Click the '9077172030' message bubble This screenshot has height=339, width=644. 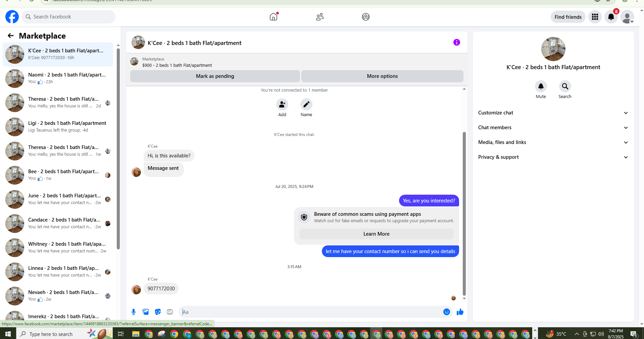161,289
